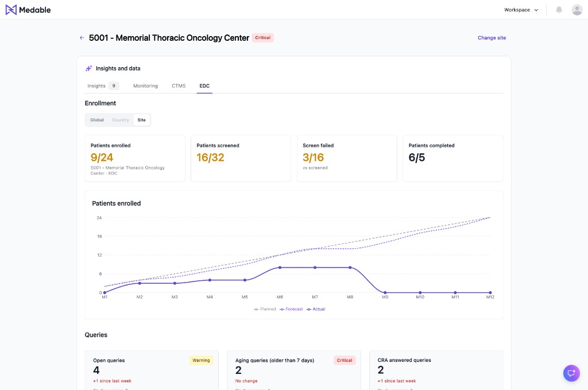Toggle the Actual legend series
Viewport: 588px width, 390px height.
tap(316, 309)
